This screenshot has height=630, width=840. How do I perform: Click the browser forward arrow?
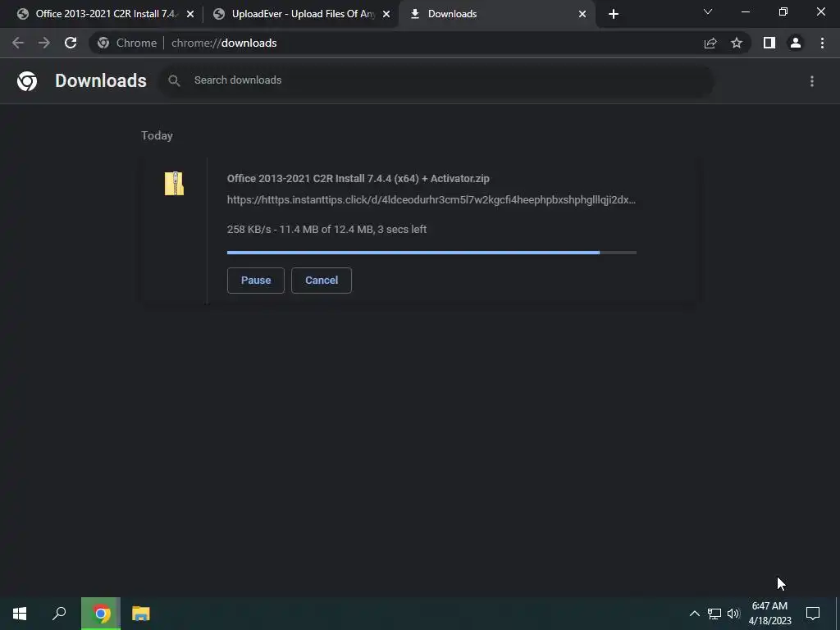click(x=44, y=43)
